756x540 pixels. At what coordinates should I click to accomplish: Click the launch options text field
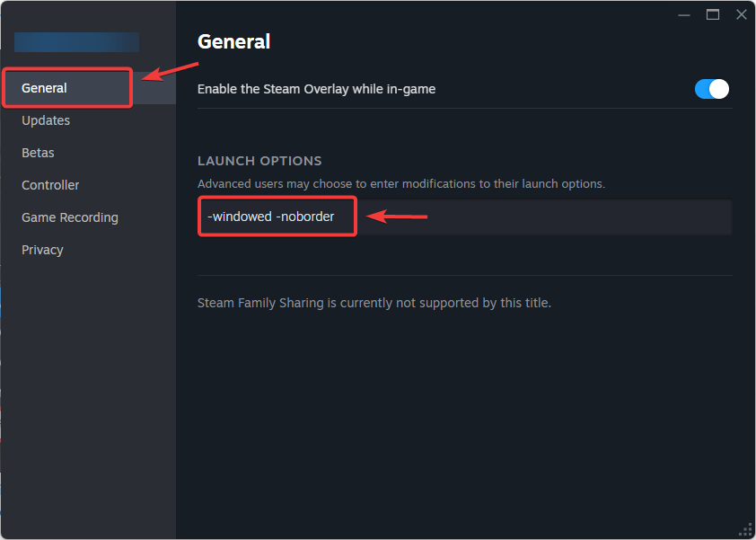pos(539,217)
